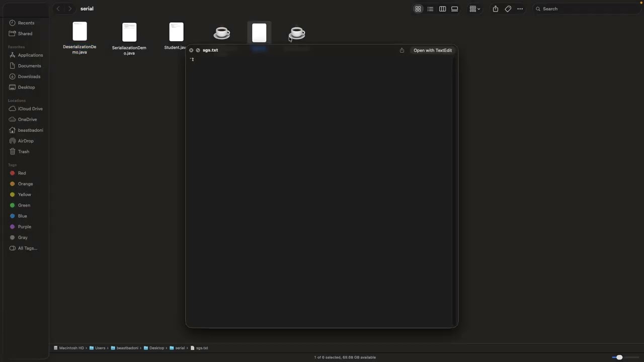Click beastbadoni in the path bar
This screenshot has width=644, height=362.
tap(124, 348)
